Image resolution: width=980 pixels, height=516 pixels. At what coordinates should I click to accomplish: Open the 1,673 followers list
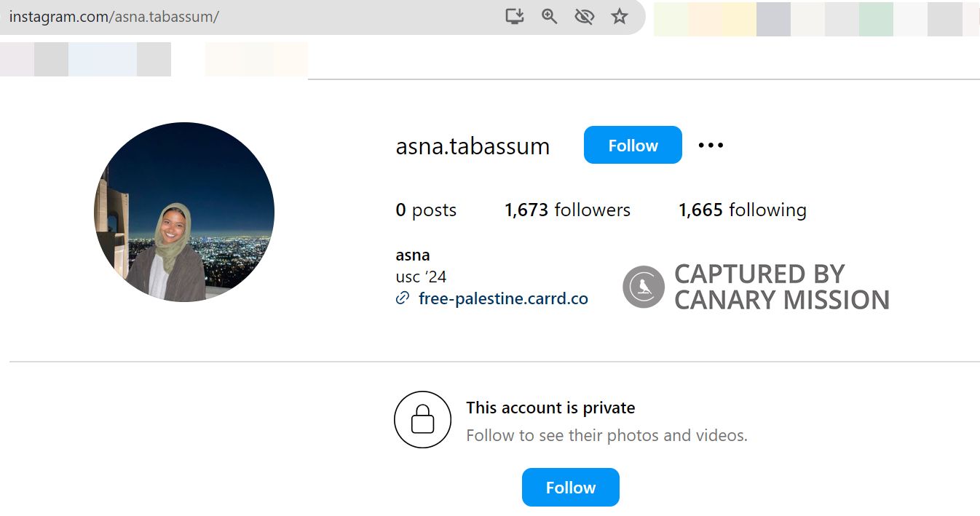click(567, 210)
